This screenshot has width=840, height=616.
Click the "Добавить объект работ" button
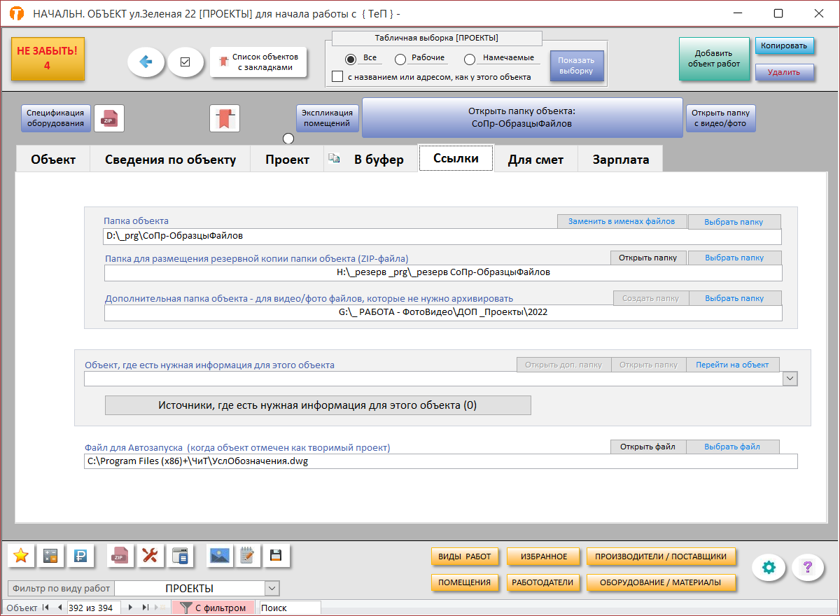click(x=713, y=59)
